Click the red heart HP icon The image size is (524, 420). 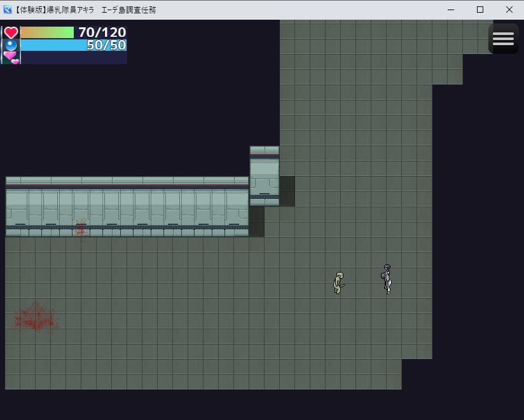click(x=11, y=32)
